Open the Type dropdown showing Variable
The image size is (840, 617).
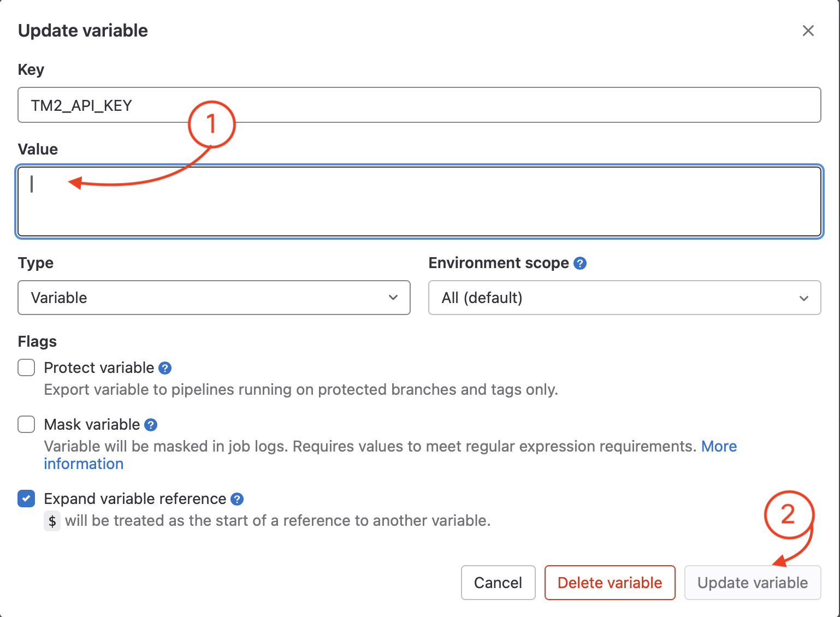214,298
